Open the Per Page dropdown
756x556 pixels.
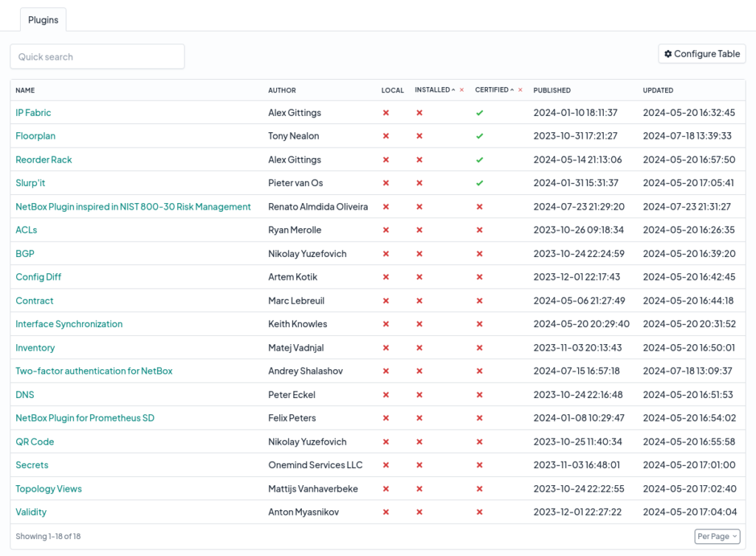click(717, 536)
